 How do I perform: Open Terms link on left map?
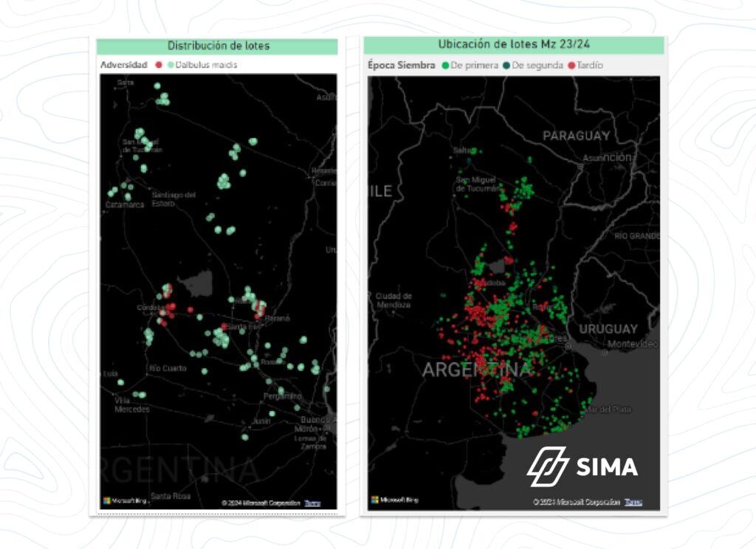(312, 503)
